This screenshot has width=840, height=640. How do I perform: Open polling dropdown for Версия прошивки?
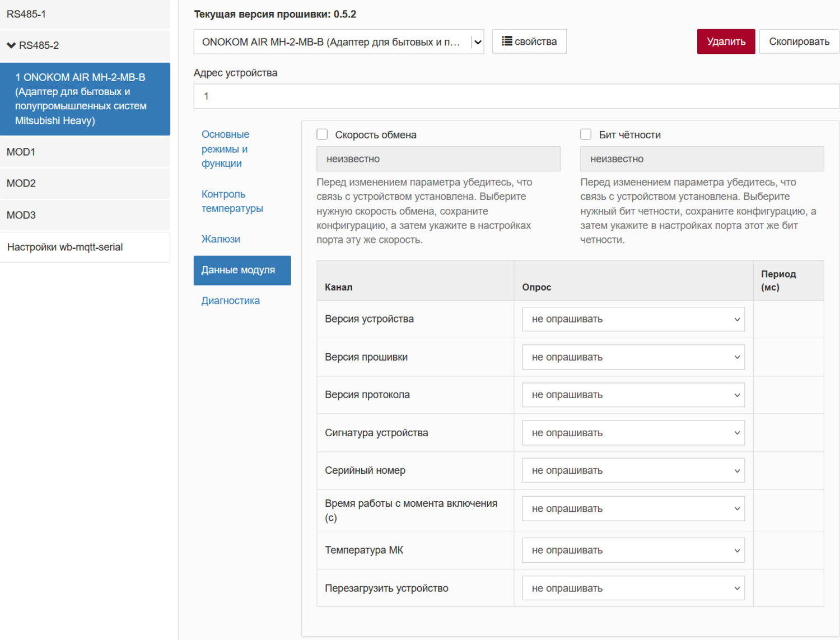pos(633,357)
